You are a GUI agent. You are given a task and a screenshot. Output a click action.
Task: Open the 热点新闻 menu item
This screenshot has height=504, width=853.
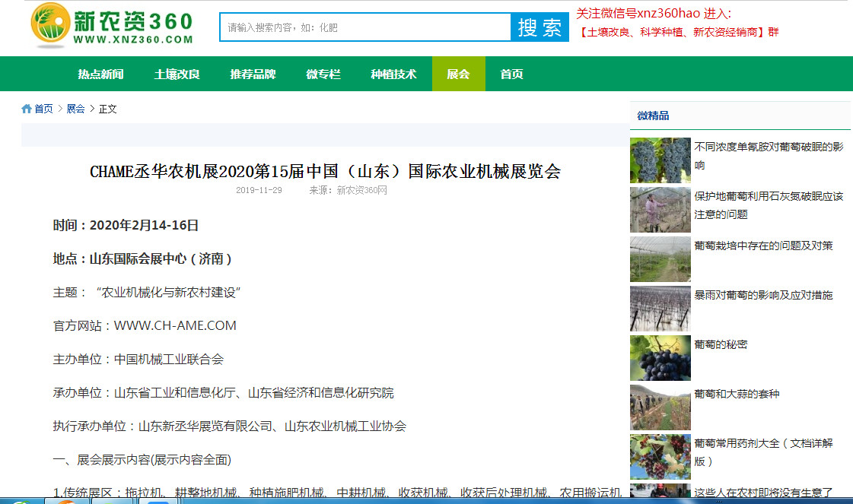coord(100,74)
